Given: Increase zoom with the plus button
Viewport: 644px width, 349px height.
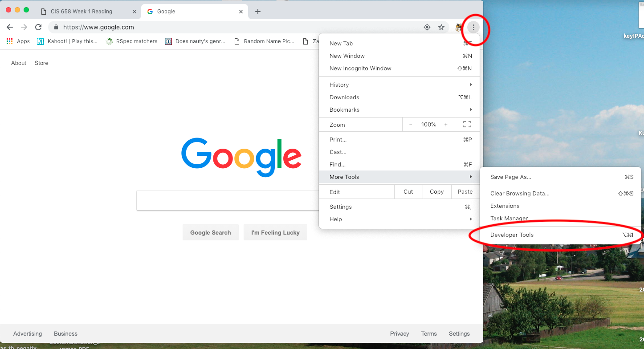Looking at the screenshot, I should pos(446,125).
